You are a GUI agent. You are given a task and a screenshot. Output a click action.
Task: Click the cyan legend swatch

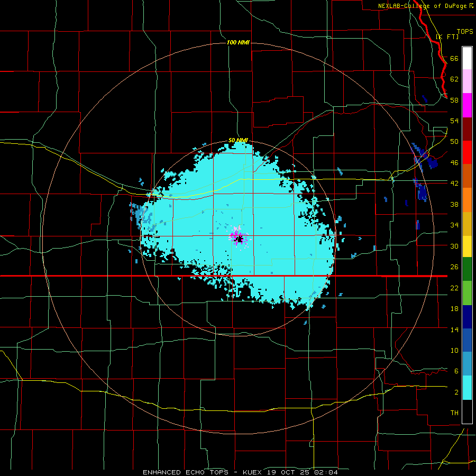tap(467, 388)
